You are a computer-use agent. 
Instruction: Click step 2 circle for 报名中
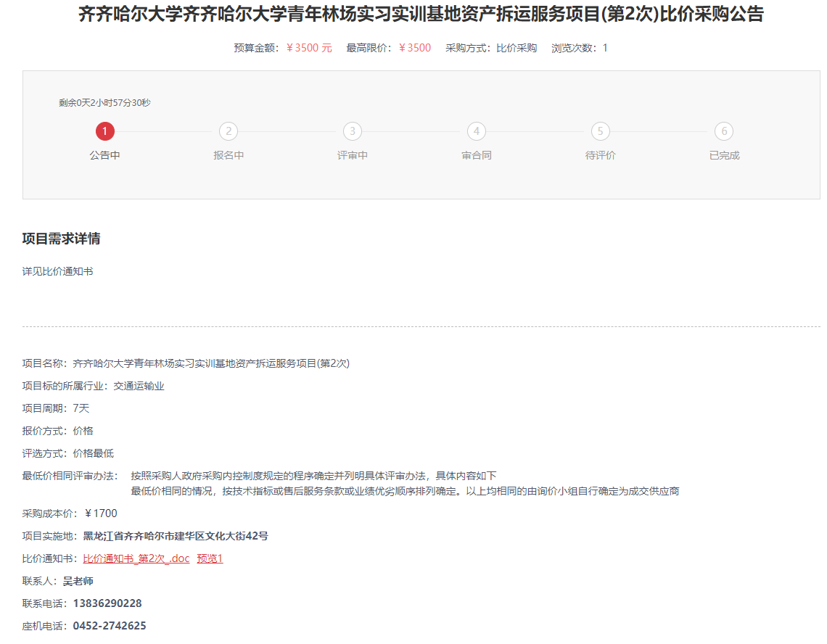pos(229,131)
